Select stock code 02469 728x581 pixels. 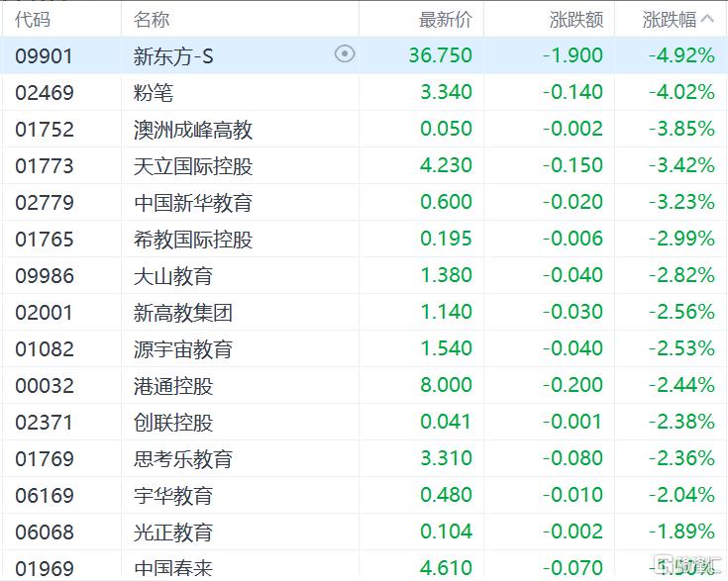pos(45,93)
